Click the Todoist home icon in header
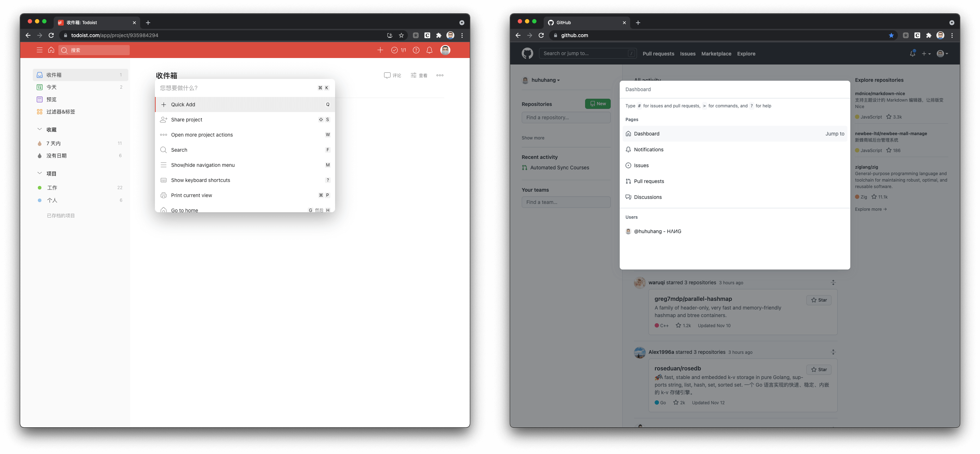Screen dimensions: 980x454 point(51,50)
